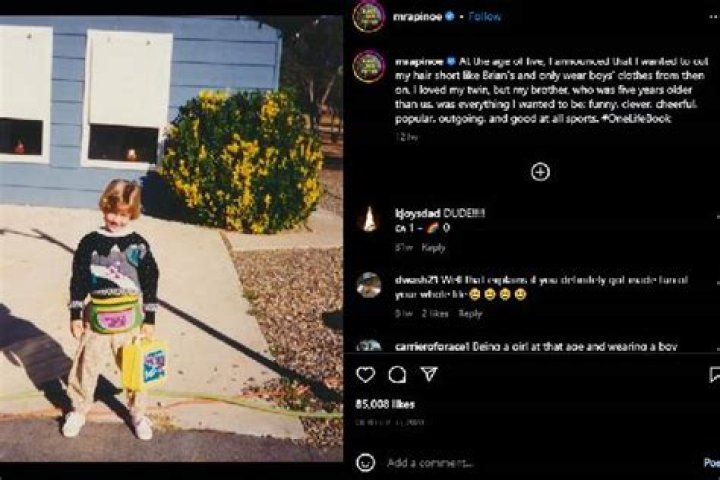
Task: Click the heart like icon below comments
Action: [366, 375]
